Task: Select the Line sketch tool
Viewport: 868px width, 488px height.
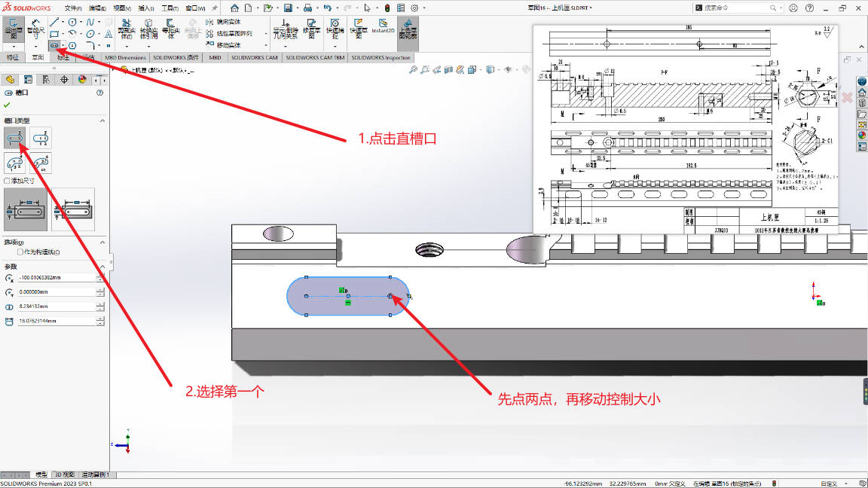Action: [54, 22]
